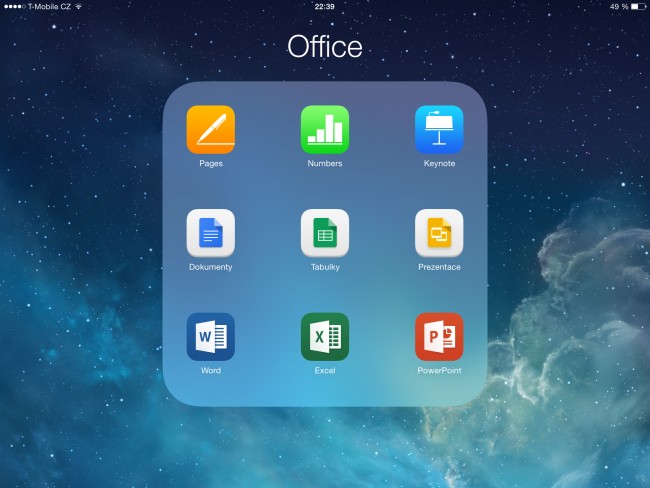Open Google Docs (Dokumenty)
The width and height of the screenshot is (650, 488).
[211, 233]
